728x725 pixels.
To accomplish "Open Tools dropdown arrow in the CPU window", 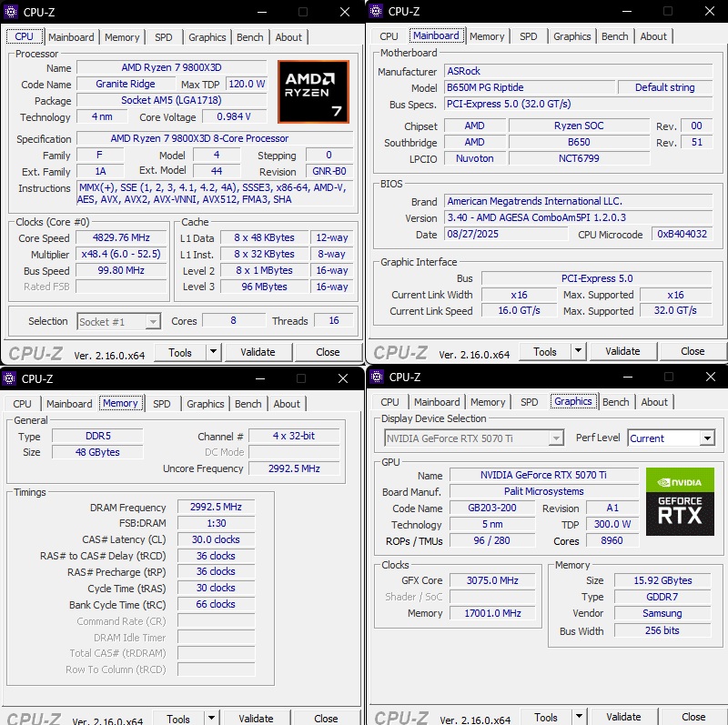I will click(x=213, y=352).
